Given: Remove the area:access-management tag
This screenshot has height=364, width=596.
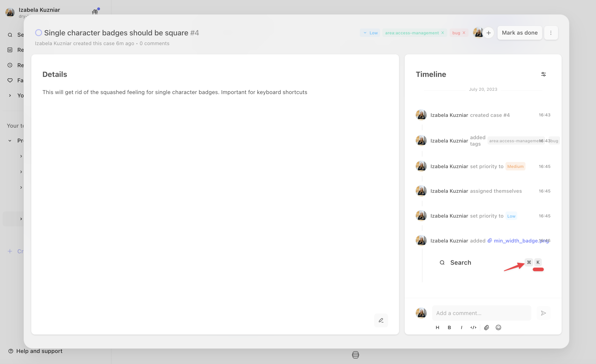Looking at the screenshot, I should point(443,33).
